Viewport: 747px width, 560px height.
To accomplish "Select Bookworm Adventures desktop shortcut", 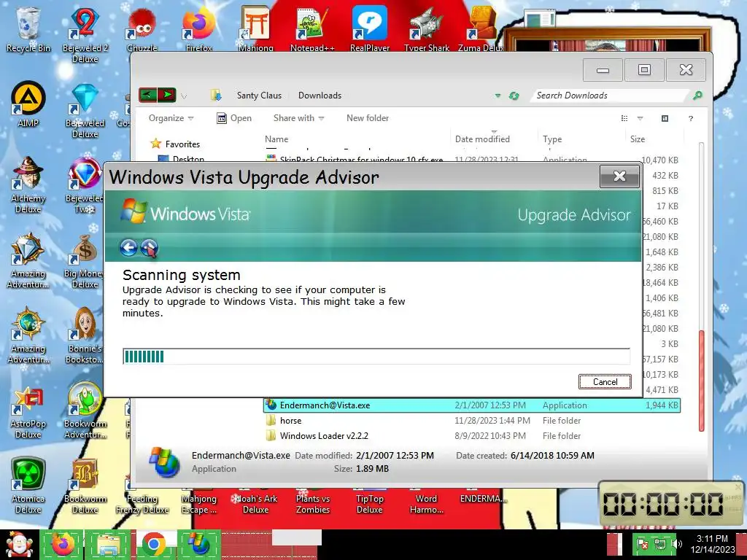I will 85,411.
